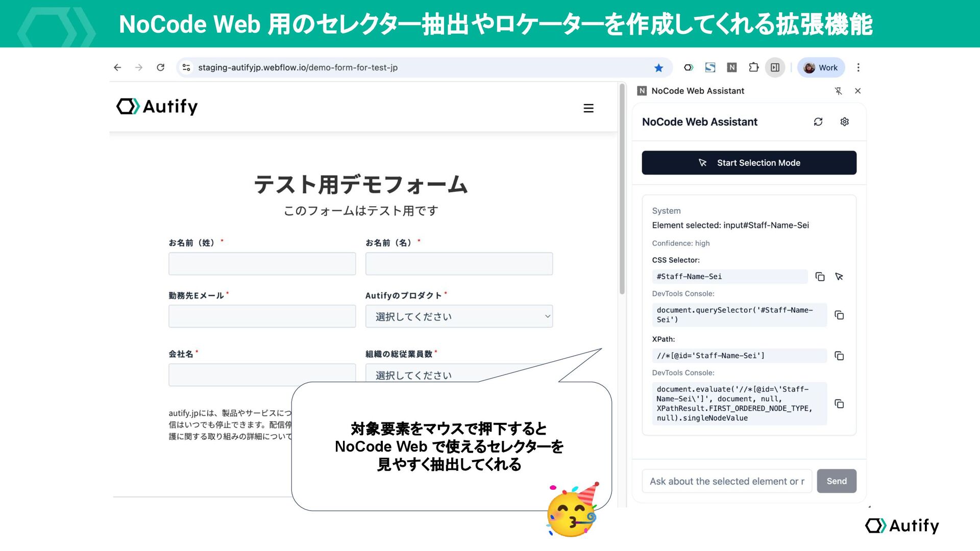Copy the document.querySelector console snippet
The height and width of the screenshot is (551, 980).
coord(839,315)
